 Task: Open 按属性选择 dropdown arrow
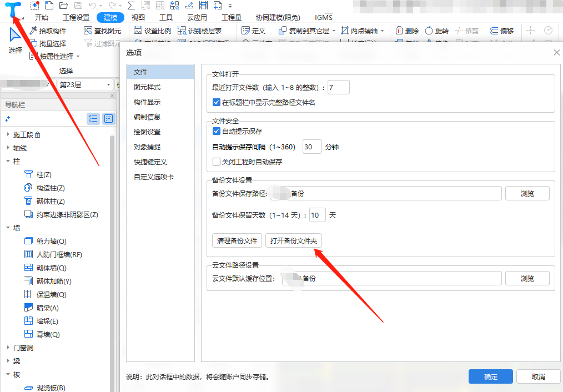coord(78,57)
